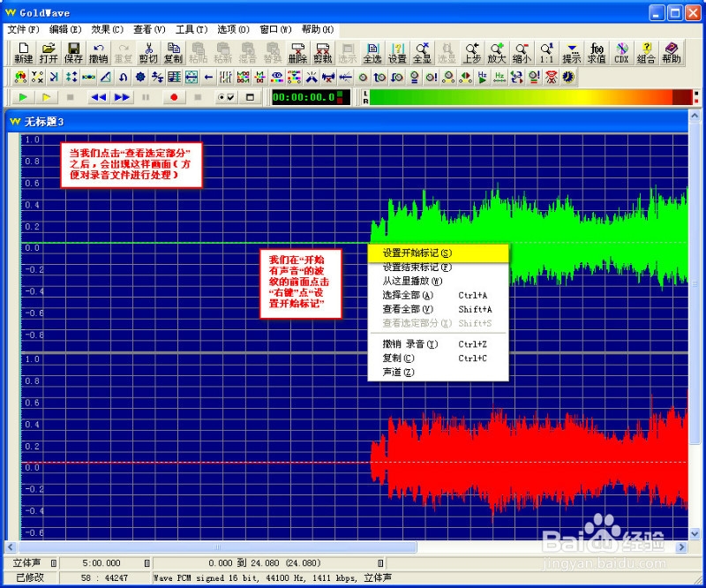This screenshot has height=588, width=706.
Task: Click the 保存 (Save) toolbar icon
Action: coord(73,53)
